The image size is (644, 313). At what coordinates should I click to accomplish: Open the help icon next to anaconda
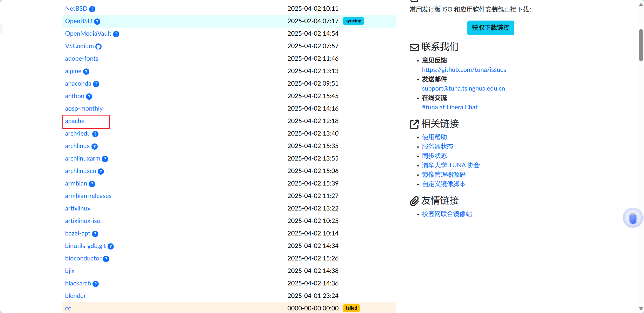click(x=96, y=84)
